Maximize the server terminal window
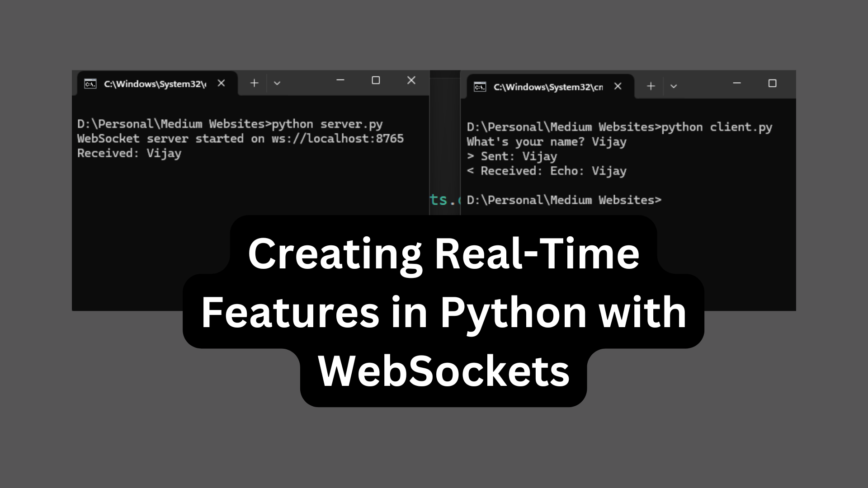Viewport: 868px width, 488px height. coord(376,80)
